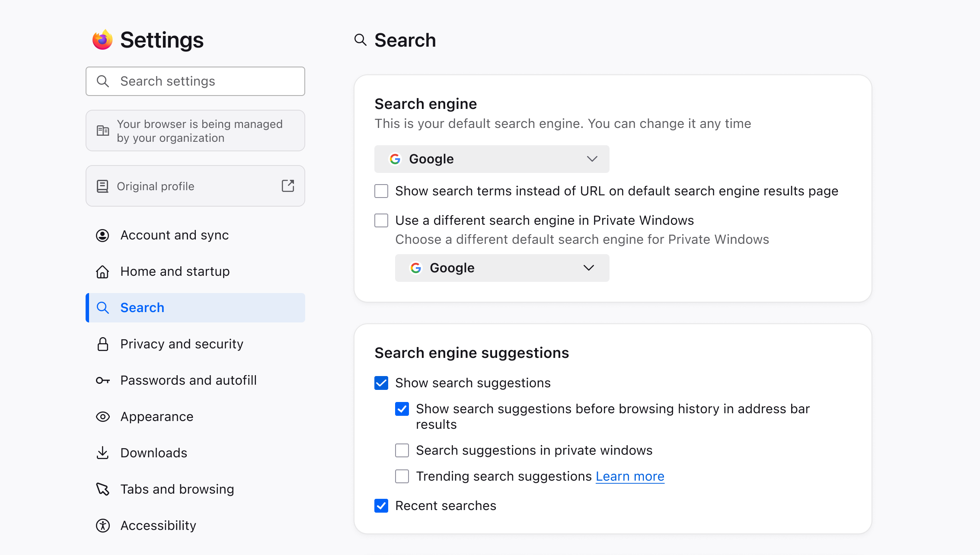Viewport: 980px width, 555px height.
Task: Select the Search category in sidebar
Action: coord(195,308)
